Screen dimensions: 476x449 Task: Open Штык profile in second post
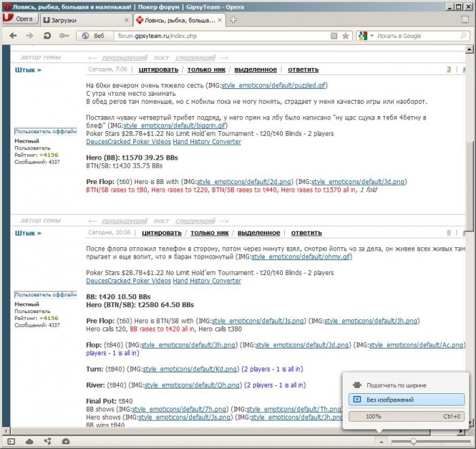pos(28,233)
